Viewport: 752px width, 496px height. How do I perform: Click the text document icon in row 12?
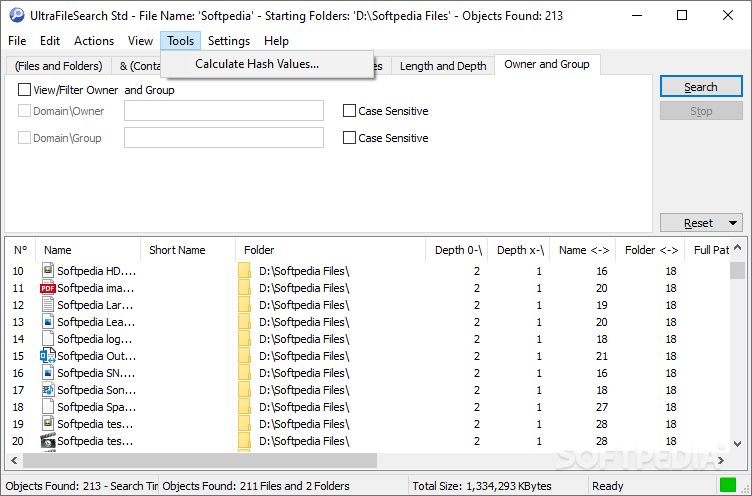[47, 304]
